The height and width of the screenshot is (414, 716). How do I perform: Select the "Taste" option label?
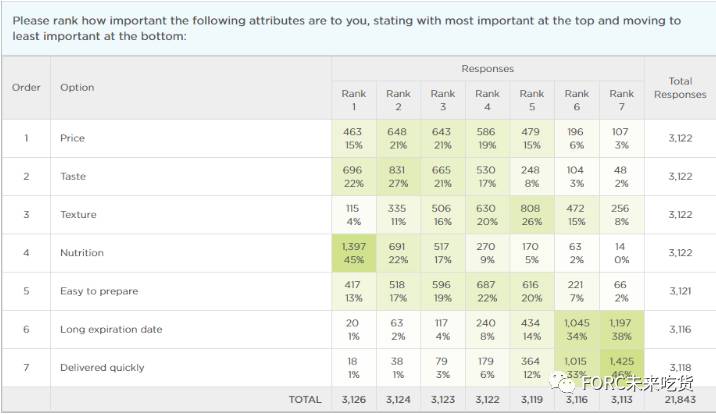tap(73, 176)
